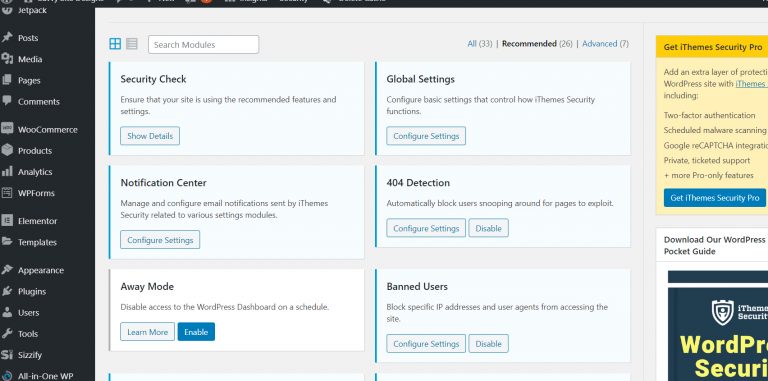This screenshot has width=768, height=381.
Task: Click the Notification Center heading
Action: click(164, 183)
